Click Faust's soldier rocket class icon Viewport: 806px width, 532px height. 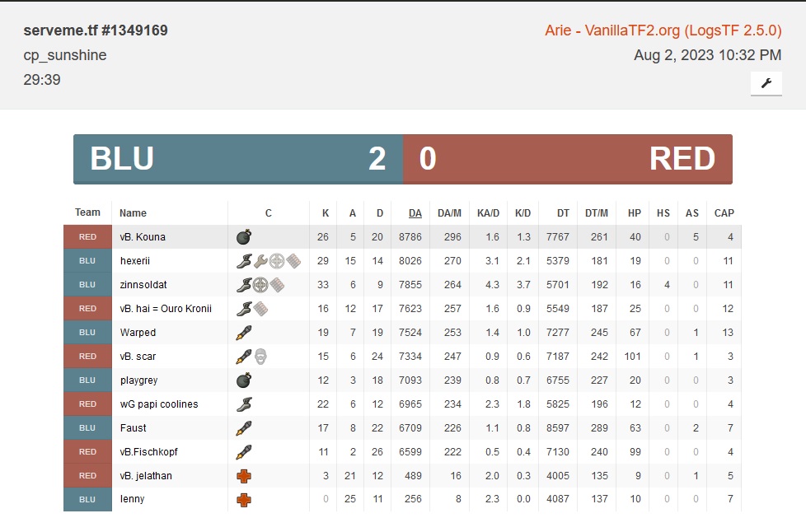pyautogui.click(x=244, y=428)
